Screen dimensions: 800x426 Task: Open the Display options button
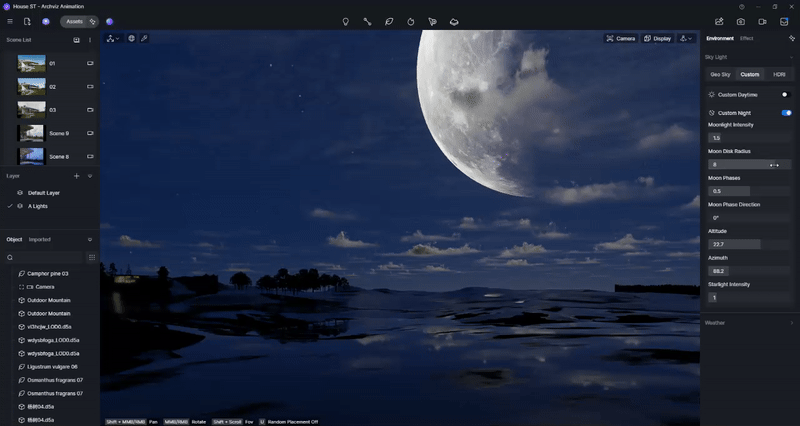pos(657,38)
